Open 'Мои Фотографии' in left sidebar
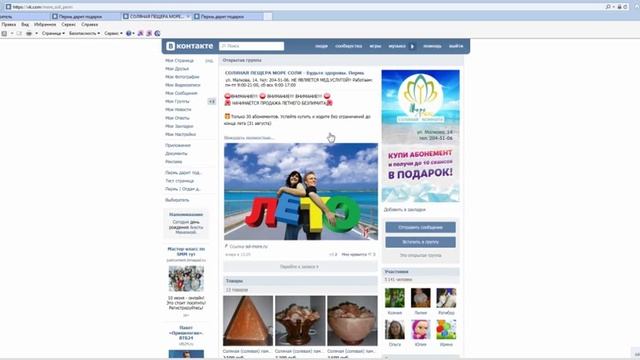 (182, 77)
